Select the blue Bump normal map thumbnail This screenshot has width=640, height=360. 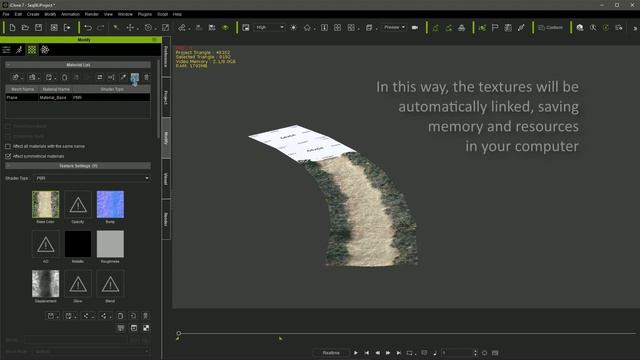(x=110, y=204)
